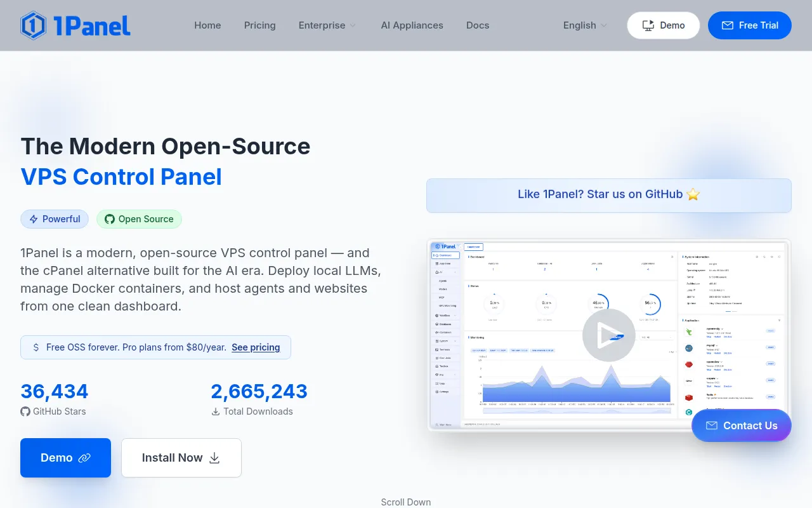Follow the See pricing link
Image resolution: width=812 pixels, height=508 pixels.
(256, 347)
